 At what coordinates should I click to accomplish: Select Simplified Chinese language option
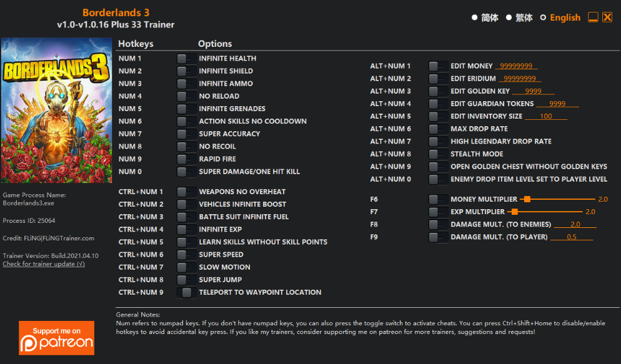click(485, 18)
